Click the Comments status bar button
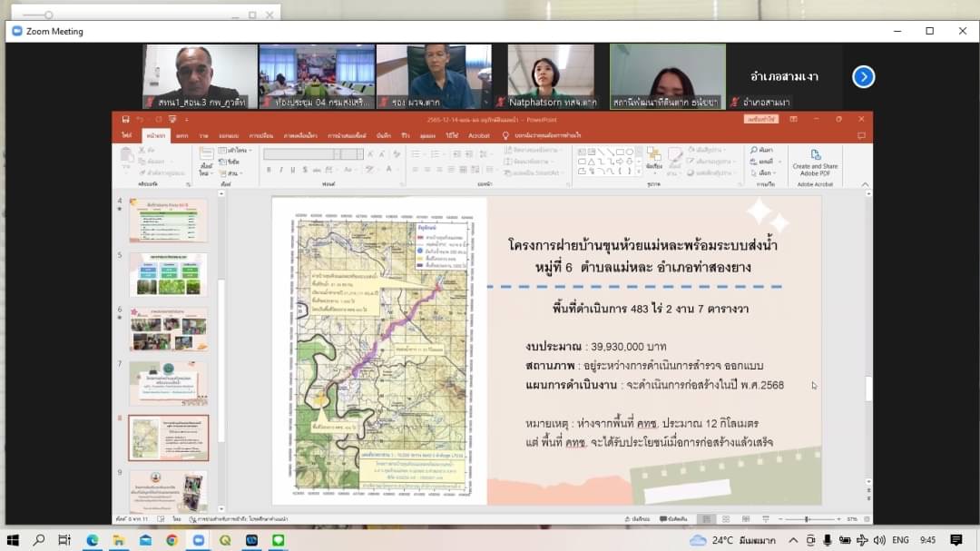This screenshot has height=551, width=980. pos(673,519)
